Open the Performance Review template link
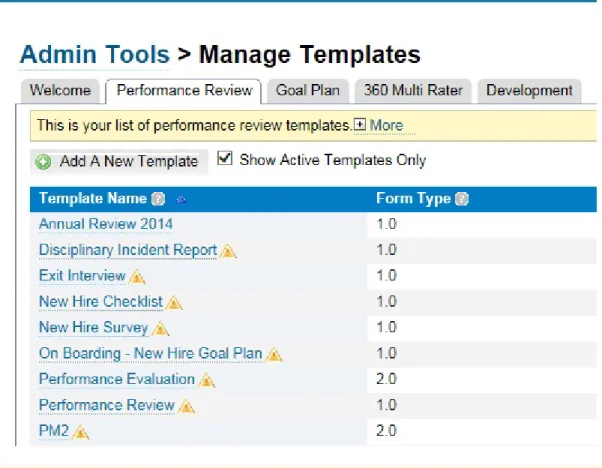 tap(107, 405)
